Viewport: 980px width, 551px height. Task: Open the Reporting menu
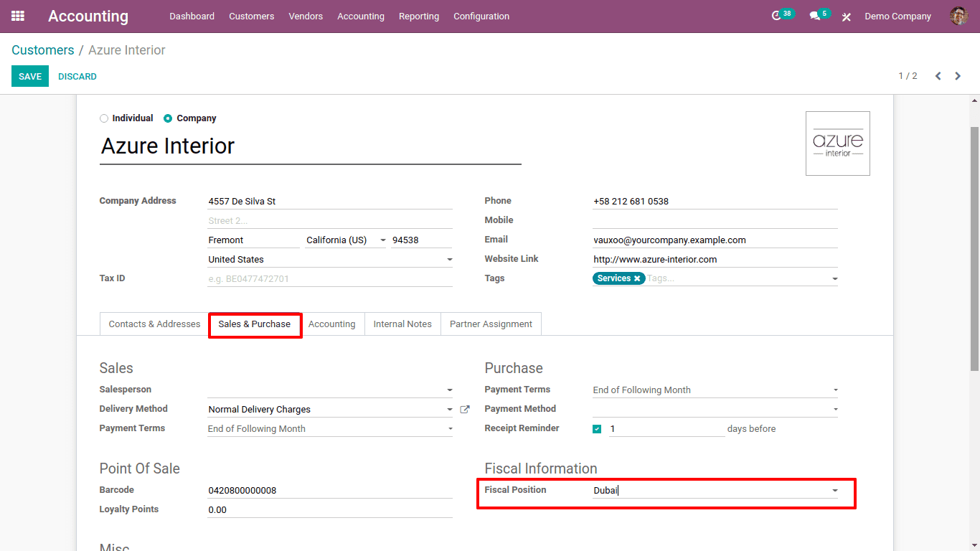419,16
